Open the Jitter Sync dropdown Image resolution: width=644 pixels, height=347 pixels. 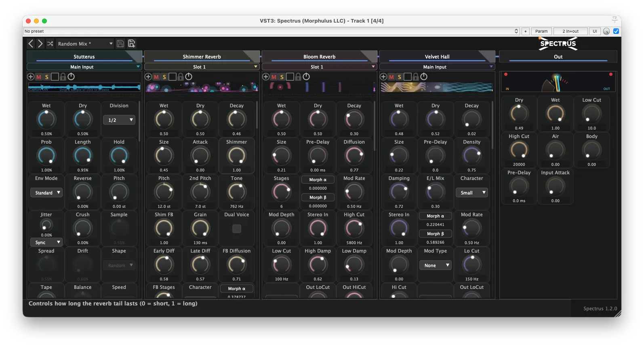tap(46, 242)
